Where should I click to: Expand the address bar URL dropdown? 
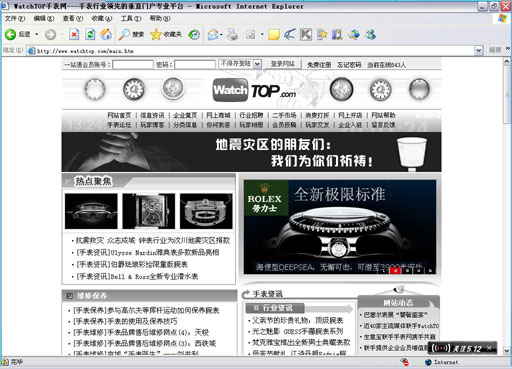coord(479,50)
